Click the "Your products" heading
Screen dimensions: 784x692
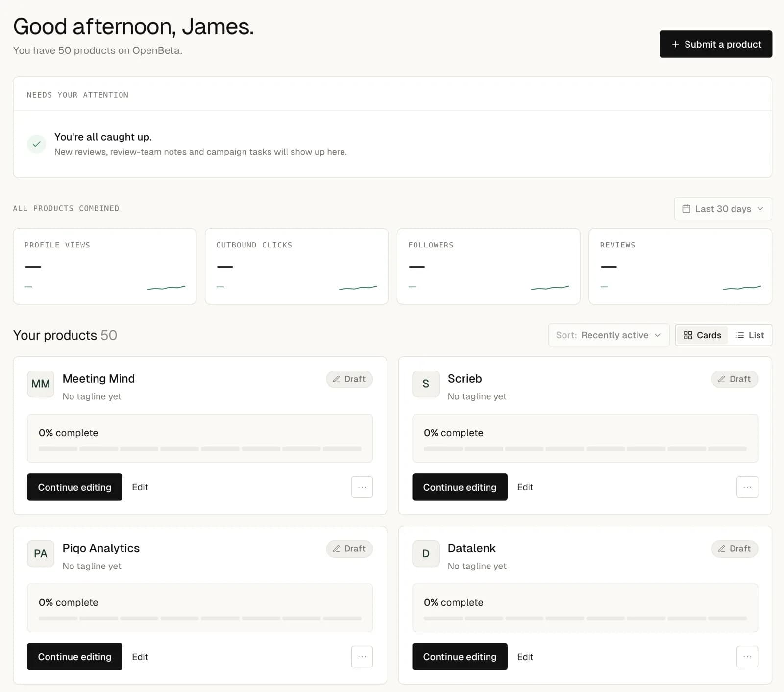point(55,335)
